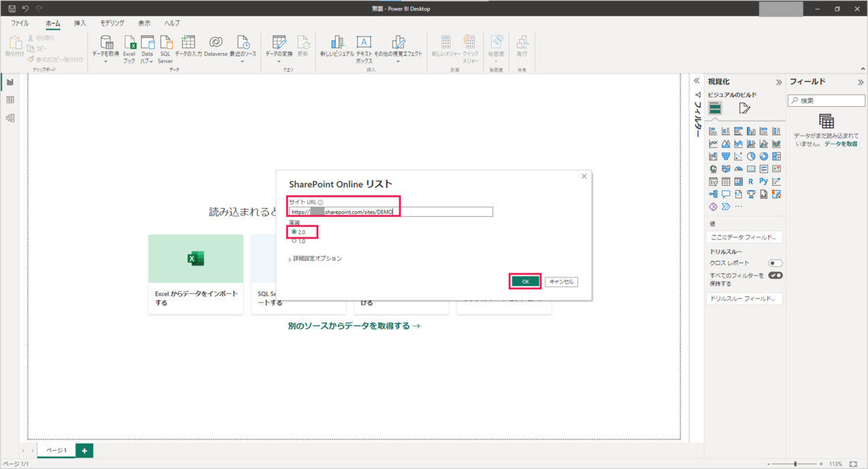Add a new page with plus button
Screen dimensions: 868x469
point(85,450)
